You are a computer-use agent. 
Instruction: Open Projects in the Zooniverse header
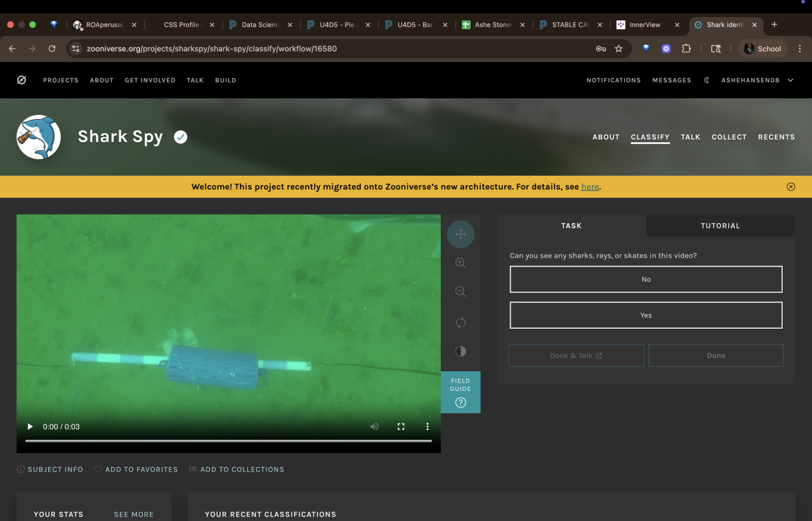point(61,81)
